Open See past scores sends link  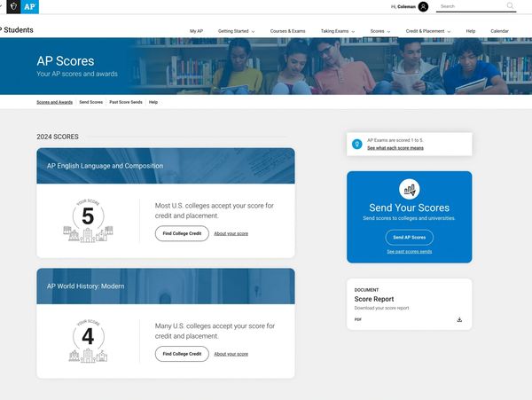409,252
